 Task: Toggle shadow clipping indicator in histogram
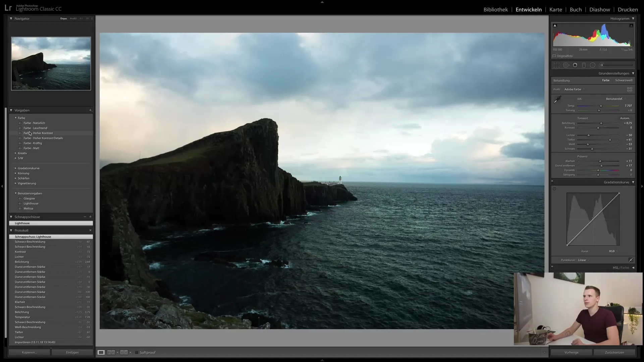coord(555,25)
